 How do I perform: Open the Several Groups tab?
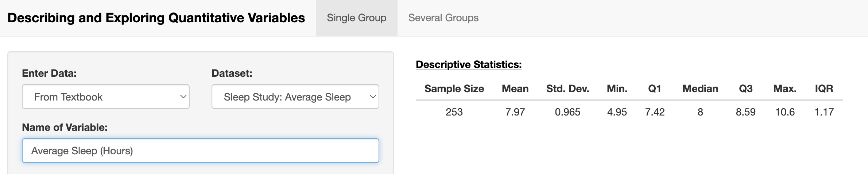tap(443, 18)
